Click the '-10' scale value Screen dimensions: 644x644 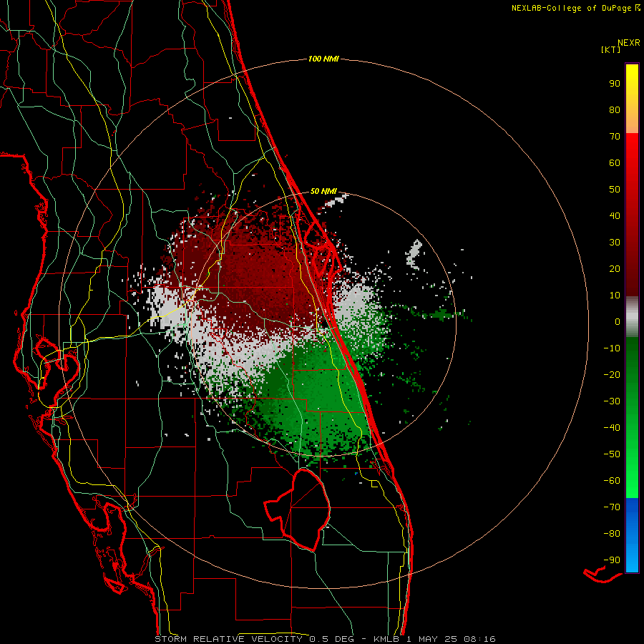pos(612,348)
